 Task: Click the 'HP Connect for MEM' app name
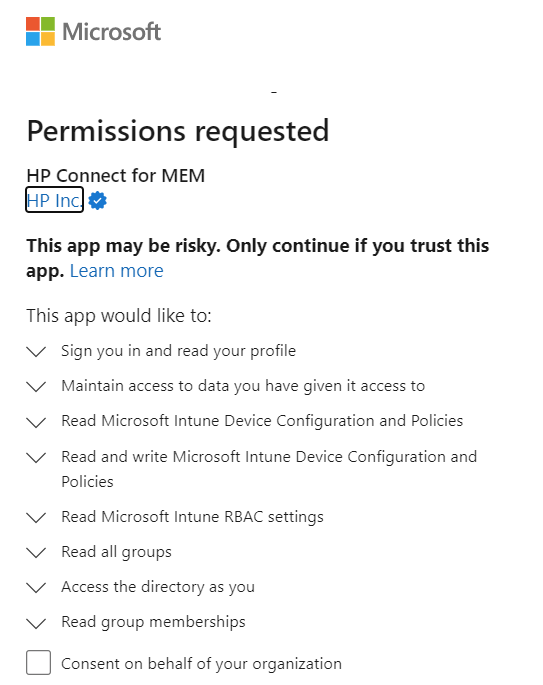coord(116,176)
